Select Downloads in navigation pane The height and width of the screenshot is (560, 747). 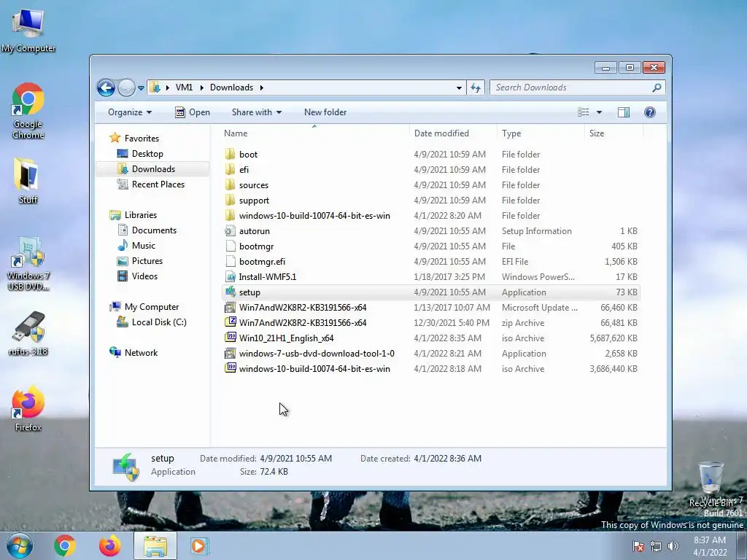click(x=153, y=169)
